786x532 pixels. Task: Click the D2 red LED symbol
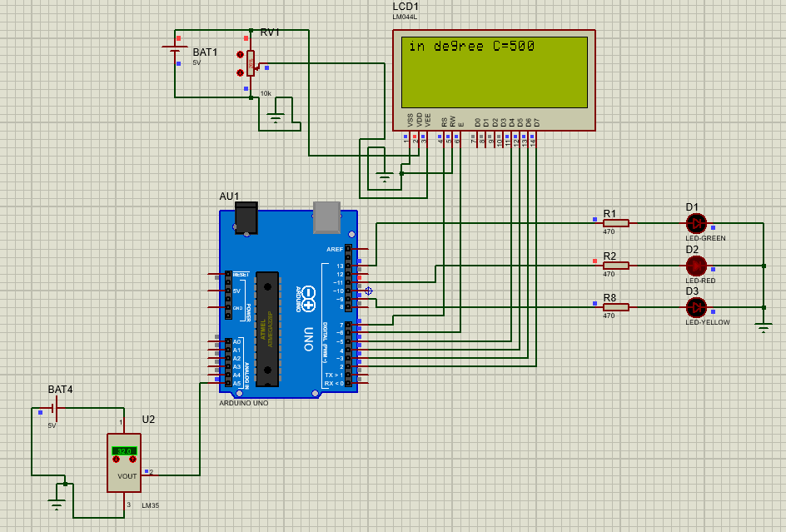[696, 266]
